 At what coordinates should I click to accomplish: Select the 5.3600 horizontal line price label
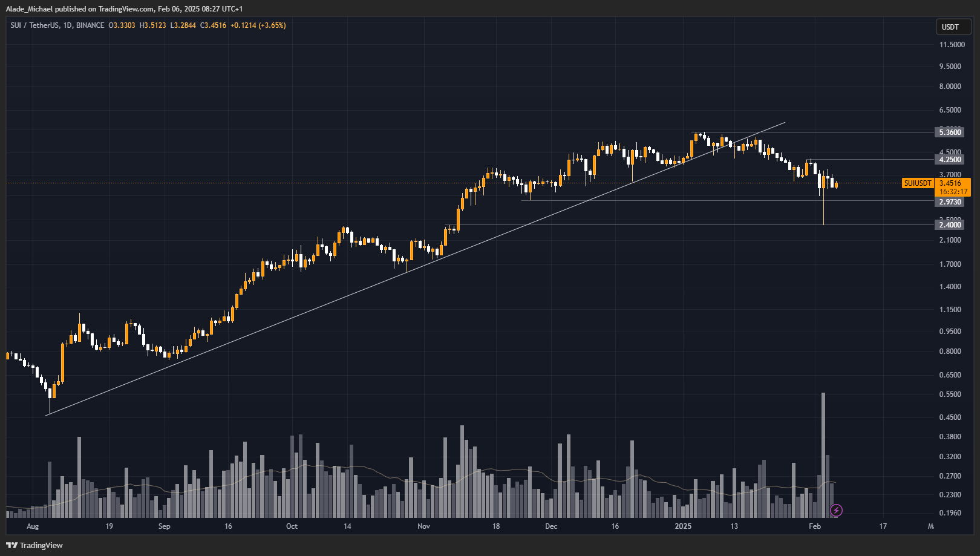click(950, 132)
